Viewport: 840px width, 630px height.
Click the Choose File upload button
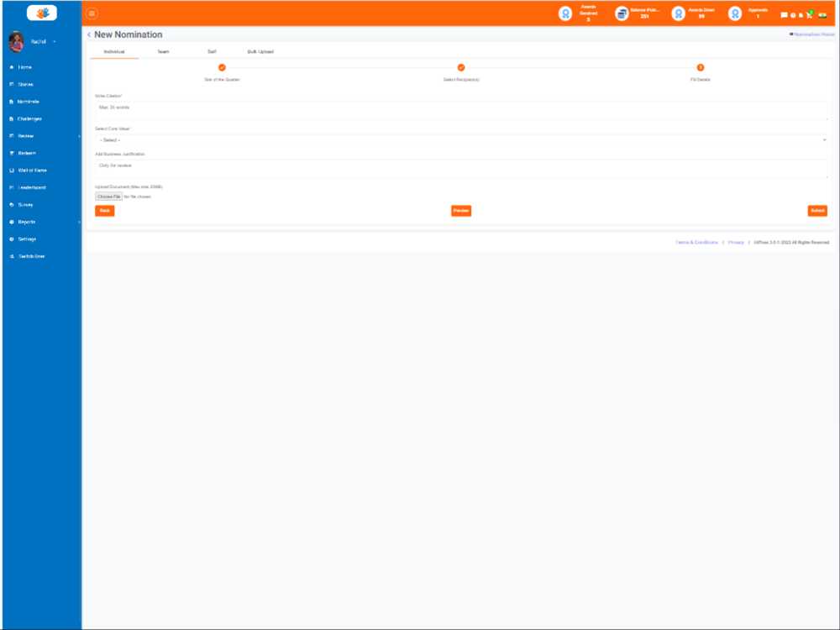coord(108,197)
